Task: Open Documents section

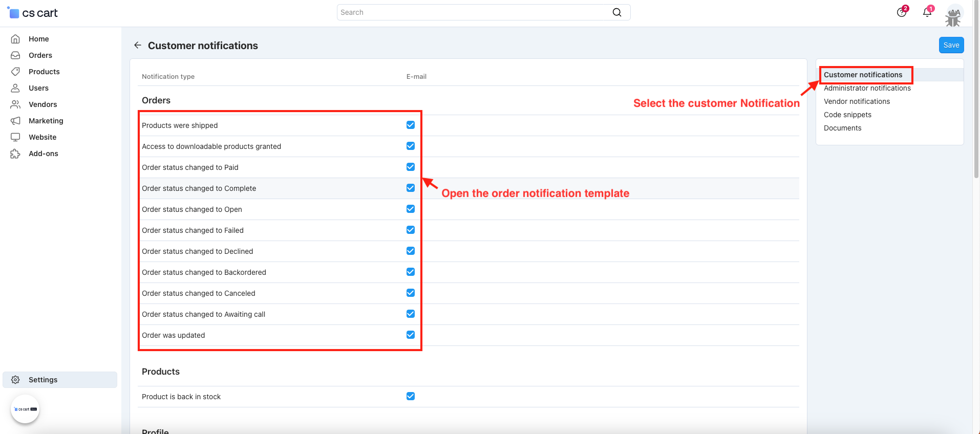Action: point(842,128)
